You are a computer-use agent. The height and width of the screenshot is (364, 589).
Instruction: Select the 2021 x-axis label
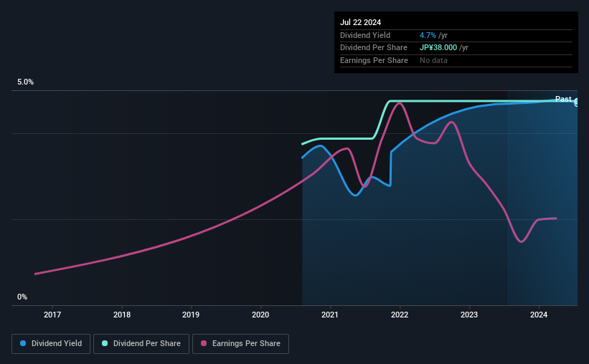(330, 315)
